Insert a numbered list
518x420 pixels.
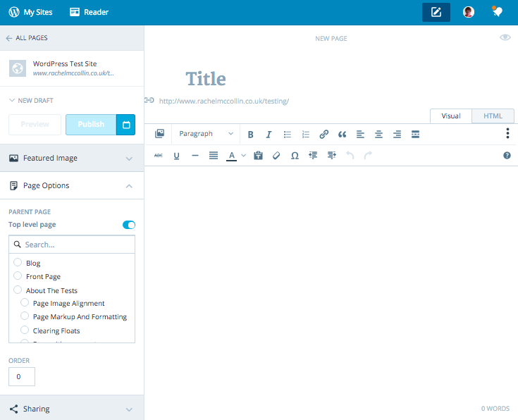(306, 135)
